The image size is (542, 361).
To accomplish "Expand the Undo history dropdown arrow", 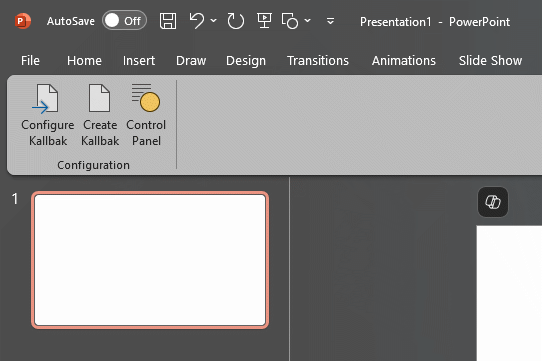I will tap(214, 21).
